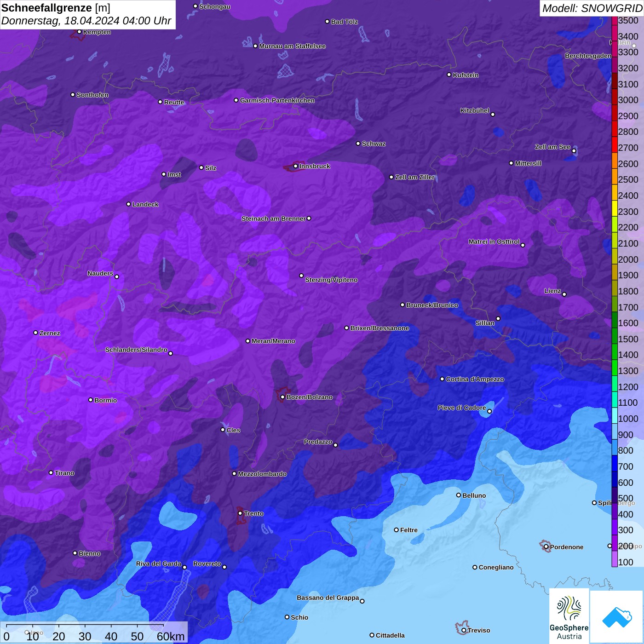Click the Riva del Garda label
644x644 pixels.
tap(159, 563)
